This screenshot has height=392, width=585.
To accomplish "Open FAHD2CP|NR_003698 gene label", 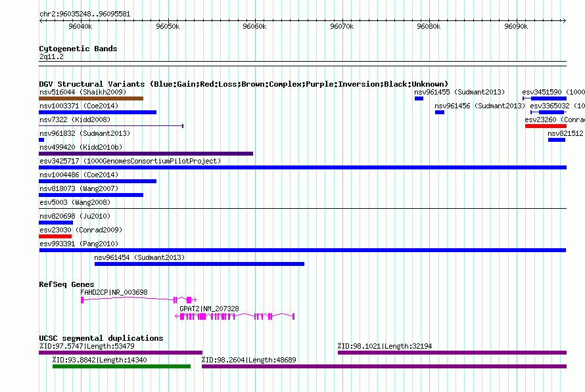I will click(114, 292).
